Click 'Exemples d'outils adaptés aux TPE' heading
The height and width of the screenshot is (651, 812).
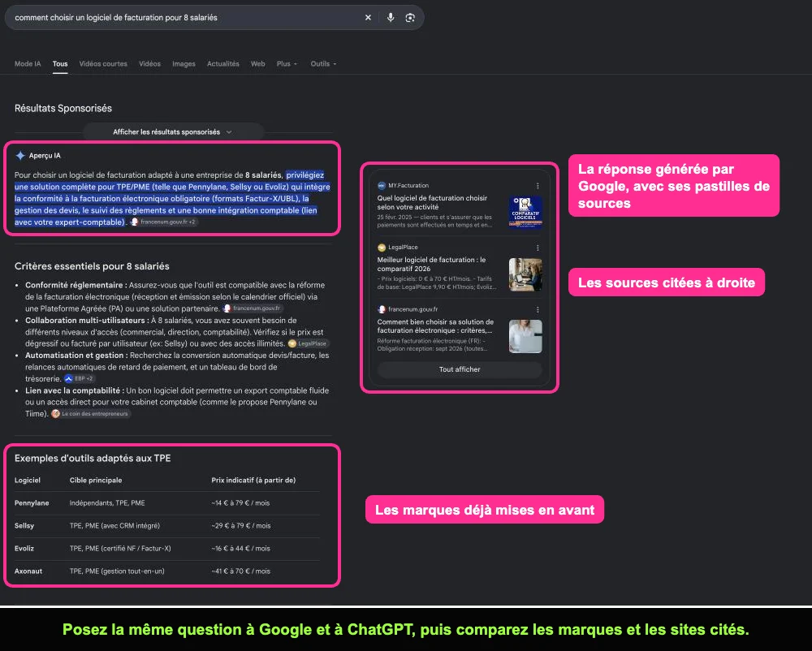pos(93,458)
